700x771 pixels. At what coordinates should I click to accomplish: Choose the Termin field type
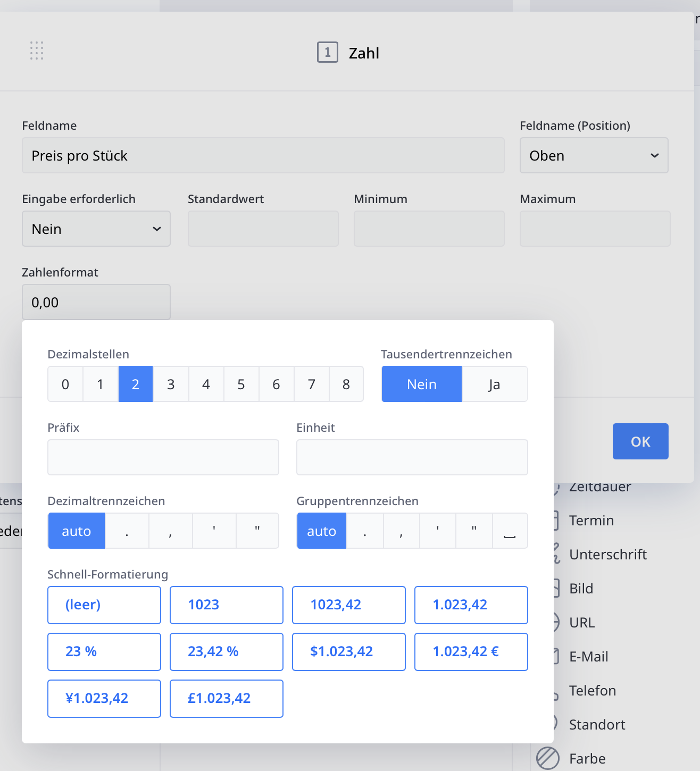pos(591,521)
